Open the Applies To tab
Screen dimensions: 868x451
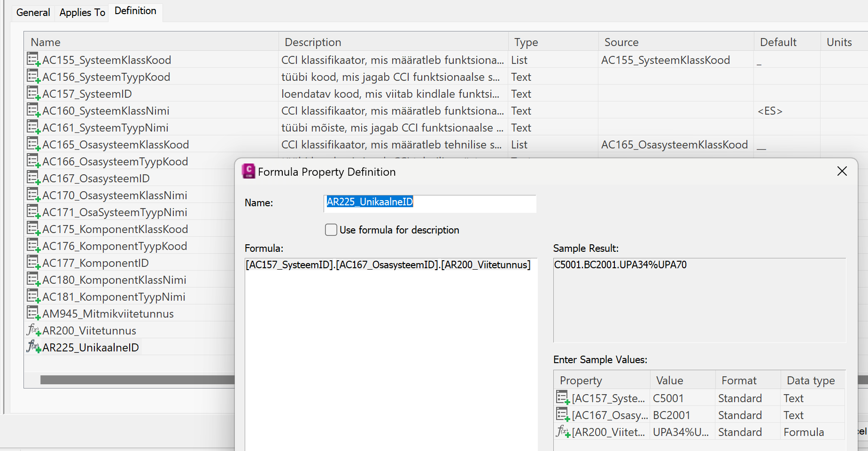point(82,12)
